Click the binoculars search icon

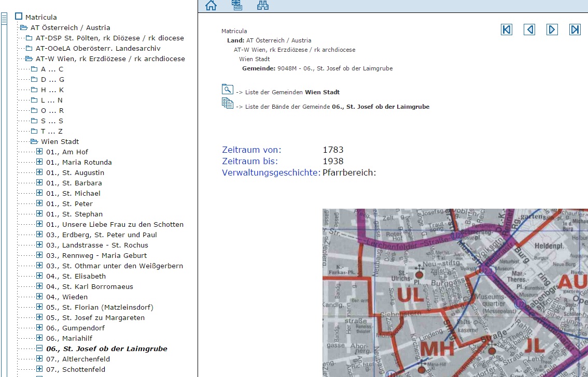click(x=263, y=5)
